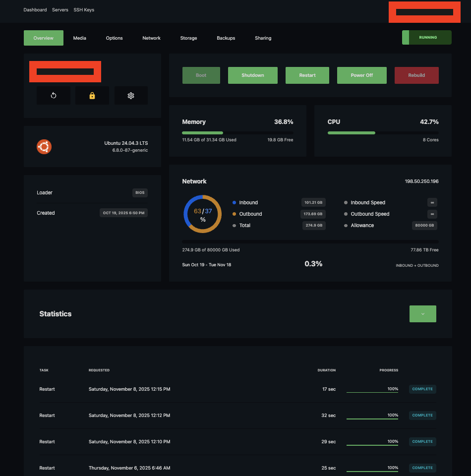Click the Memory usage progress bar
This screenshot has height=476, width=471.
tap(237, 133)
